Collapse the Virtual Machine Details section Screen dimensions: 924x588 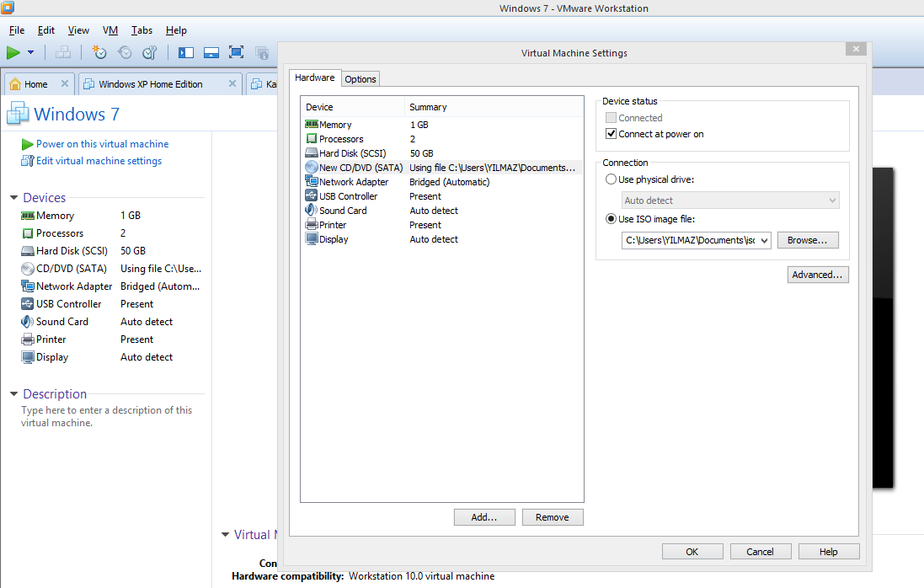click(x=225, y=535)
